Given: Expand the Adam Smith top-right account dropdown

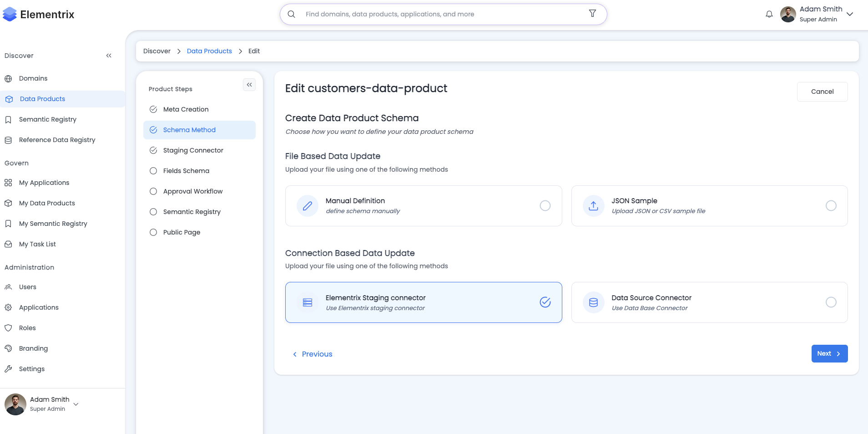Looking at the screenshot, I should (849, 14).
